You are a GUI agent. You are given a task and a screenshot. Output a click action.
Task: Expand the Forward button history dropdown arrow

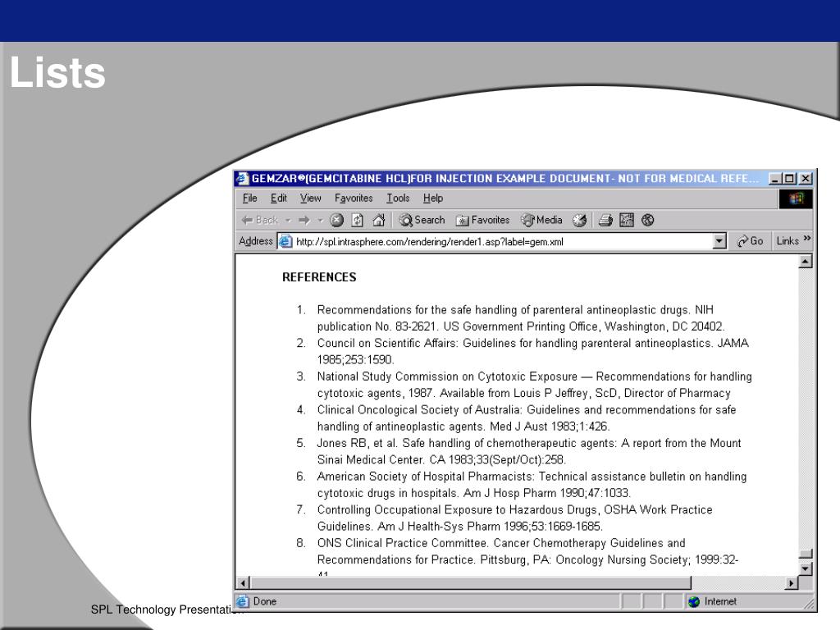(321, 220)
